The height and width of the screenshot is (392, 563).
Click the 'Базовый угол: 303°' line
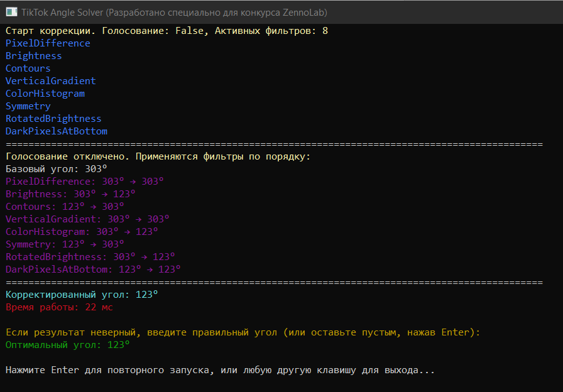coord(57,169)
